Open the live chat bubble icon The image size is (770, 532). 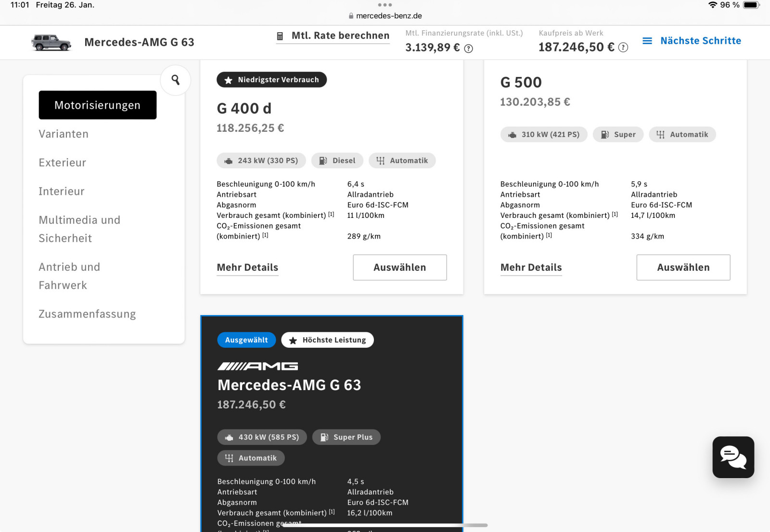(733, 457)
